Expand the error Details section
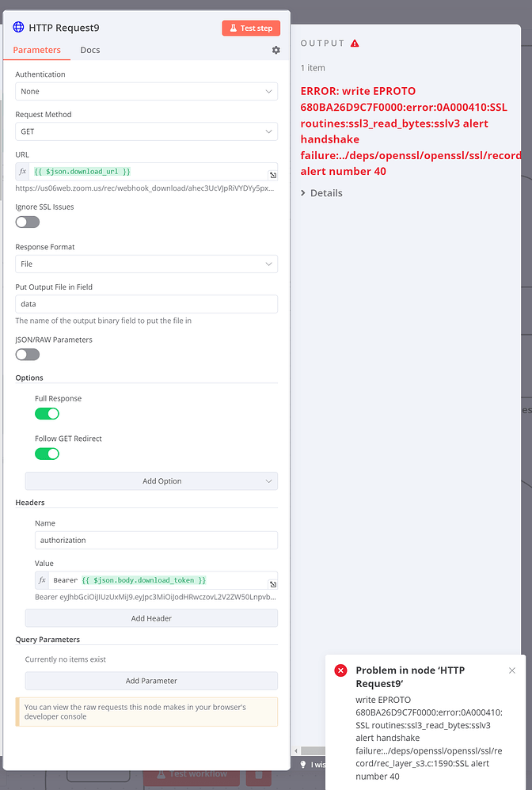 pyautogui.click(x=321, y=192)
